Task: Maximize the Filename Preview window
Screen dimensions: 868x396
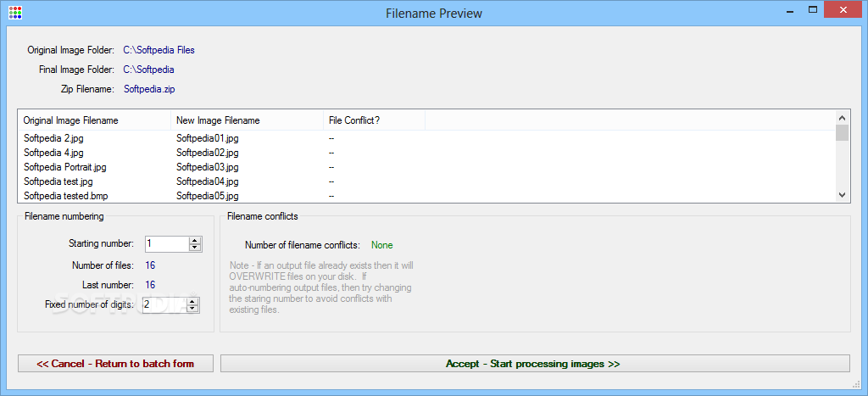Action: click(x=813, y=9)
